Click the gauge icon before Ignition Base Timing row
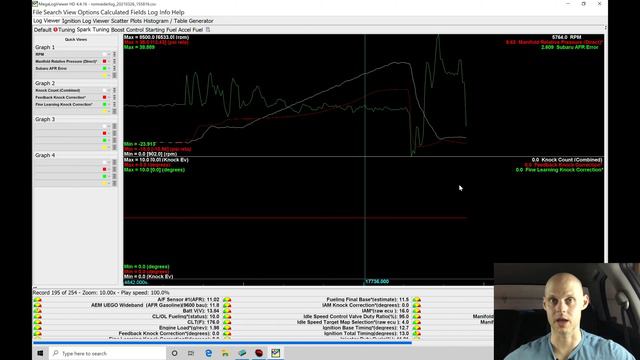 pos(227,328)
